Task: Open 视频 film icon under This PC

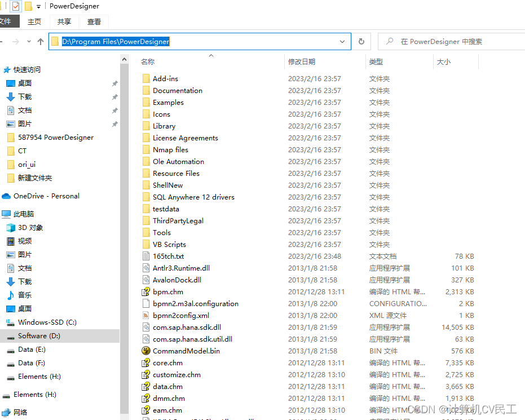Action: coord(11,241)
